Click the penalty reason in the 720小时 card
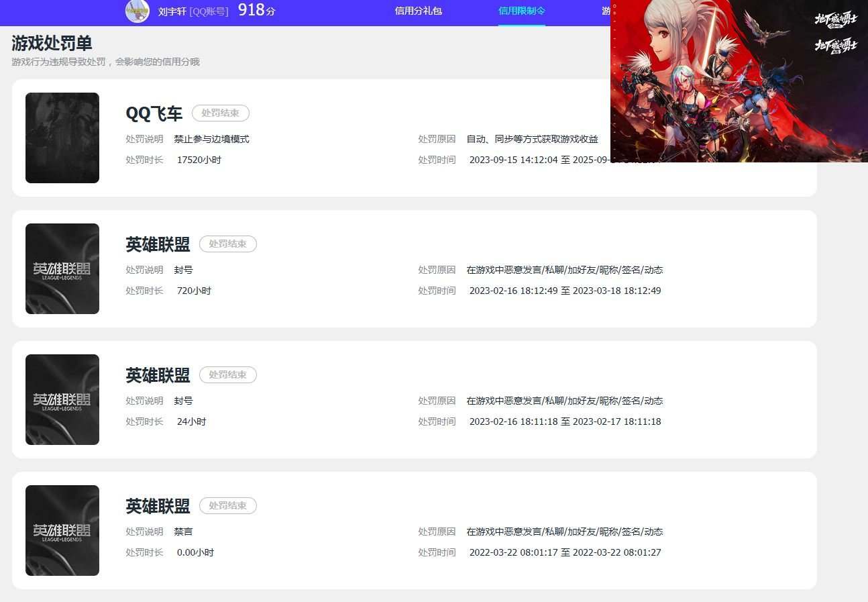Screen dimensions: 868x602 coord(565,270)
